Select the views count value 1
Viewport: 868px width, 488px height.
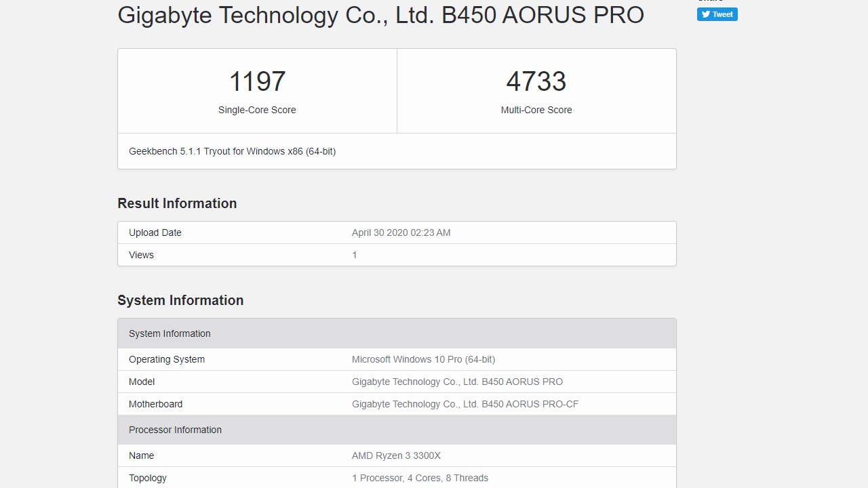[354, 255]
